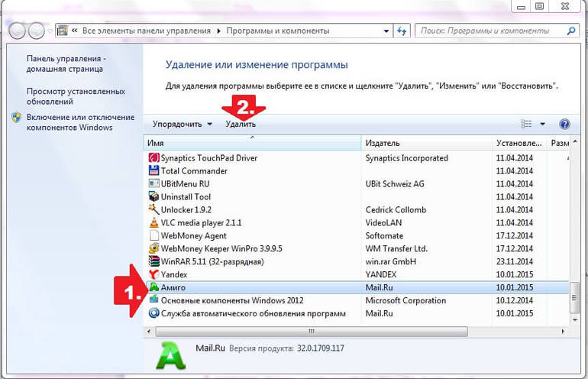Click the Uninstall Tool icon
This screenshot has height=379, width=588.
153,196
